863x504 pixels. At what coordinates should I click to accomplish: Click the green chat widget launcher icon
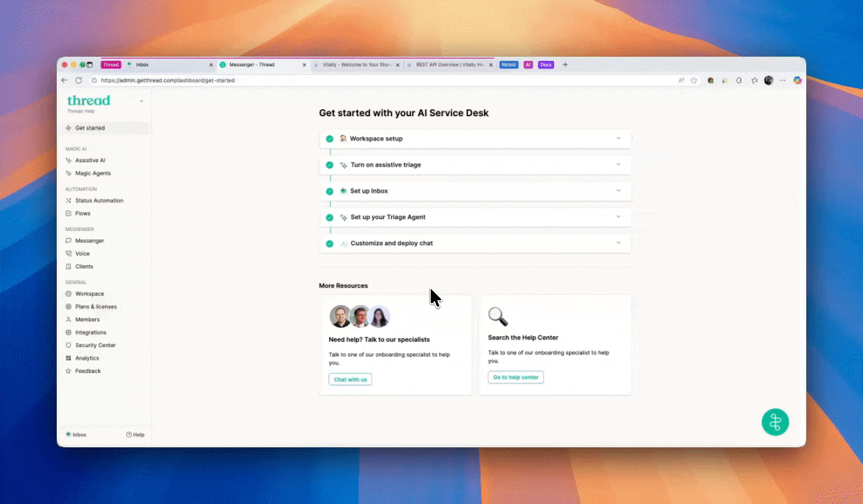coord(775,422)
